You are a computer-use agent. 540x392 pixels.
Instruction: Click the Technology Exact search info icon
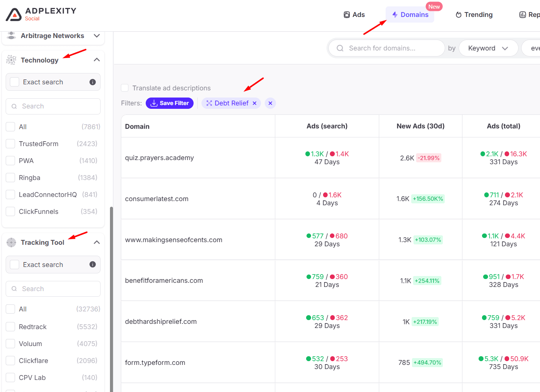[93, 82]
